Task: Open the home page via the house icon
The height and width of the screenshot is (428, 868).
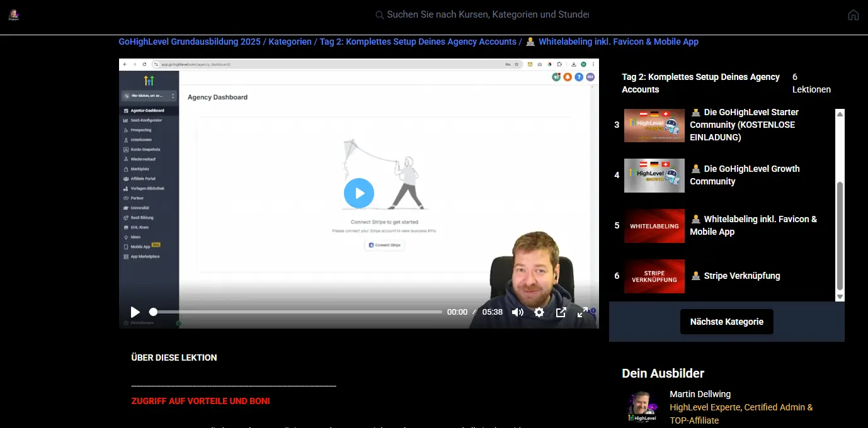Action: (x=854, y=15)
